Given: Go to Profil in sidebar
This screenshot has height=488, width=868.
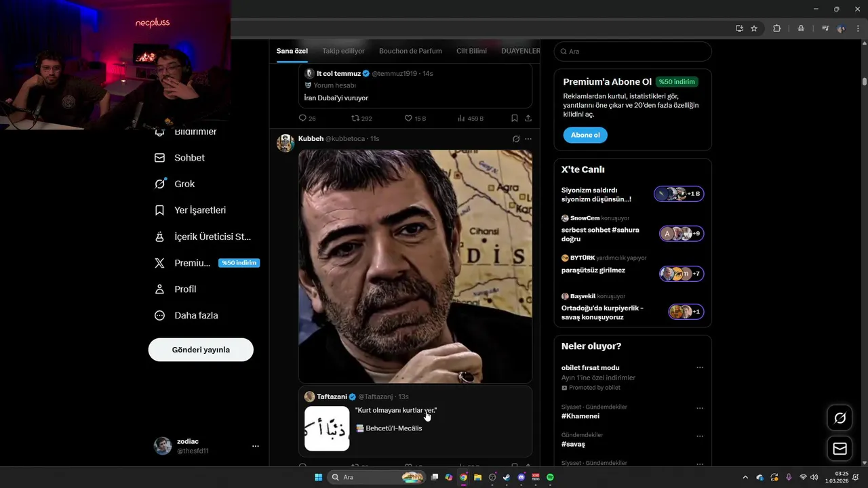Looking at the screenshot, I should (x=176, y=289).
